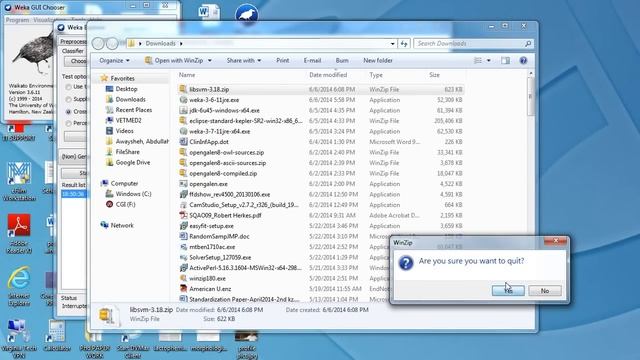Select opengalen8-ascii-sources.zip file icon

[x=183, y=163]
